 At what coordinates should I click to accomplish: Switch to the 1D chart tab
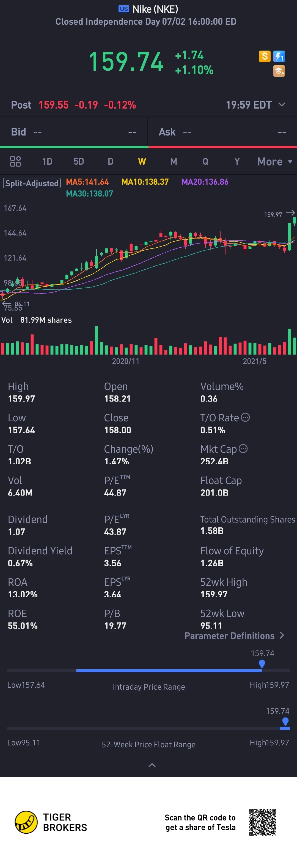click(x=47, y=161)
